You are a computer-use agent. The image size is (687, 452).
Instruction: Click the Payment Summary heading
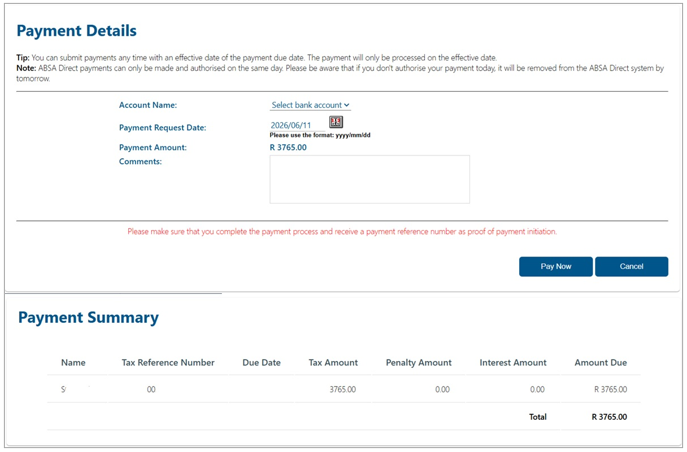pos(89,318)
